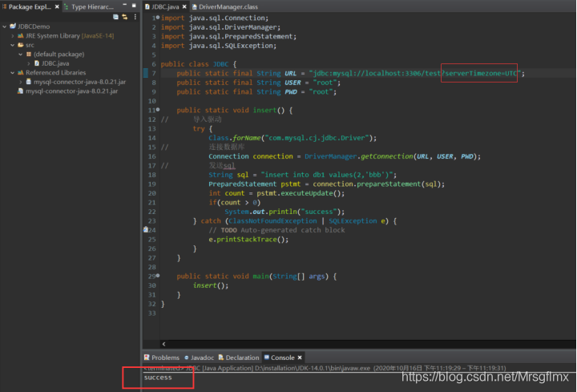Click the standalone mysql-connector jar file icon
The height and width of the screenshot is (392, 577).
point(21,91)
